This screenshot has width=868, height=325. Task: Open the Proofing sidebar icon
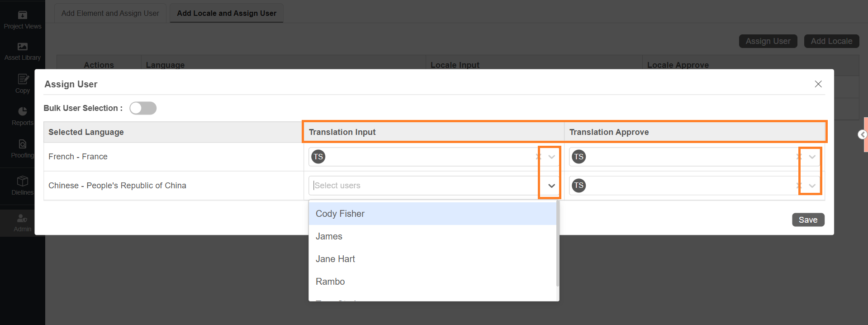(x=23, y=144)
